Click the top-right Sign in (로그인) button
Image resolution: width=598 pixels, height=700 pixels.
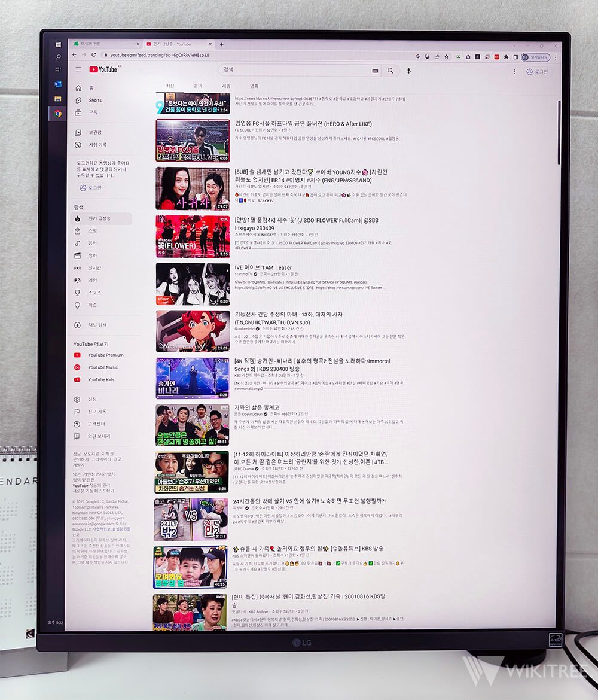(x=537, y=71)
